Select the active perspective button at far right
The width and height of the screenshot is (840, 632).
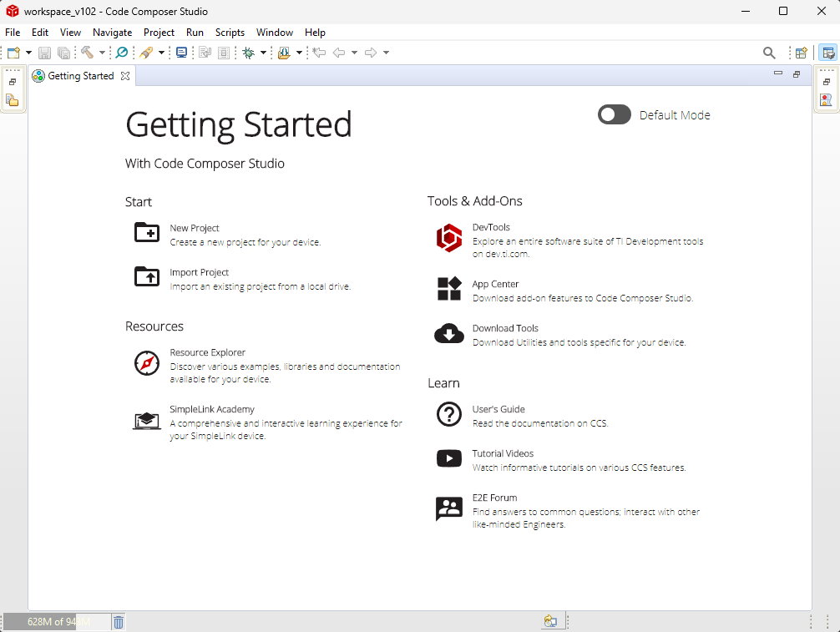coord(827,53)
